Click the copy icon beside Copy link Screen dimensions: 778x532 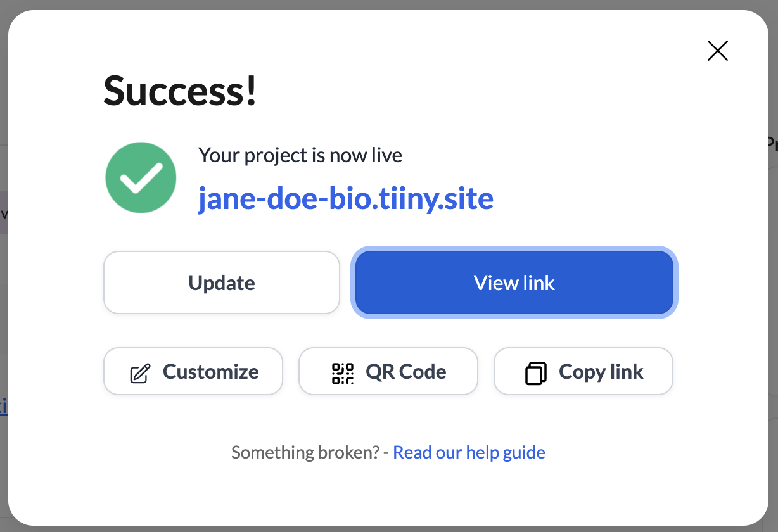point(536,373)
